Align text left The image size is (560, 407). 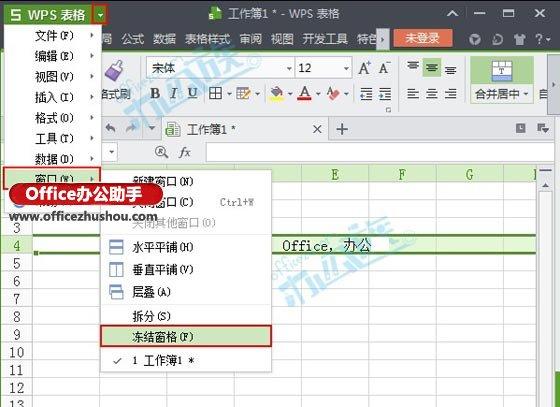tap(413, 94)
